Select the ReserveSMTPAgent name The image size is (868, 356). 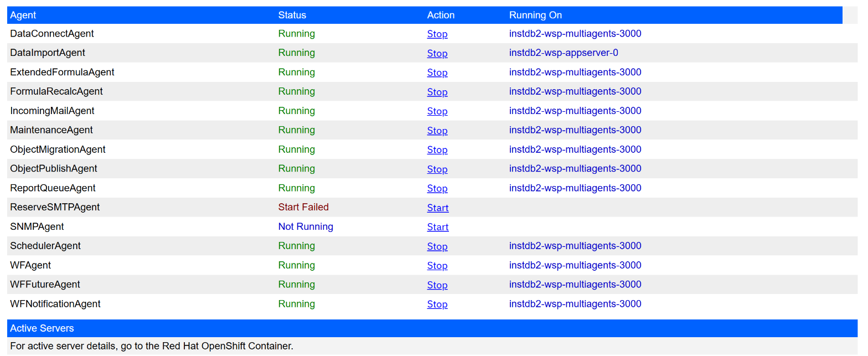point(55,207)
